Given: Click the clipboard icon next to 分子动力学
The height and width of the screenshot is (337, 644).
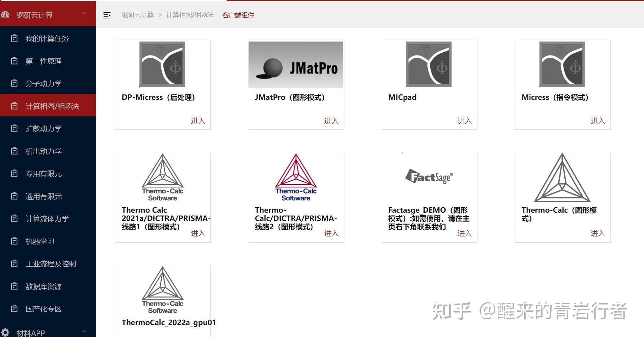Looking at the screenshot, I should pyautogui.click(x=14, y=83).
